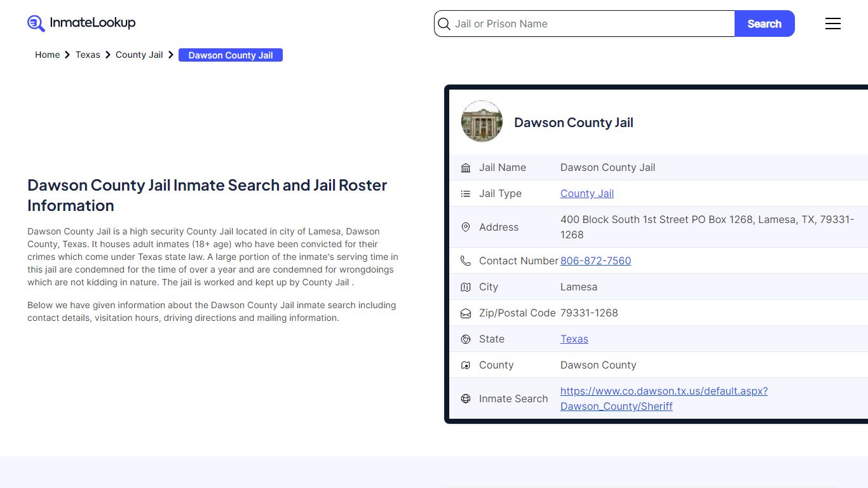The image size is (868, 488).
Task: Click the Zip/Postal Code envelope icon
Action: [466, 313]
